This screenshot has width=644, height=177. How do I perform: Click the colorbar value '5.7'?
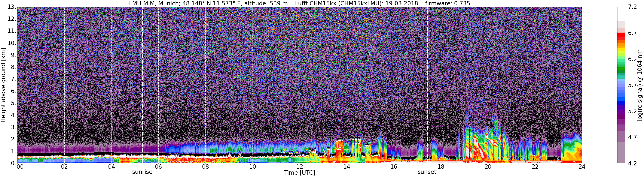[x=632, y=85]
